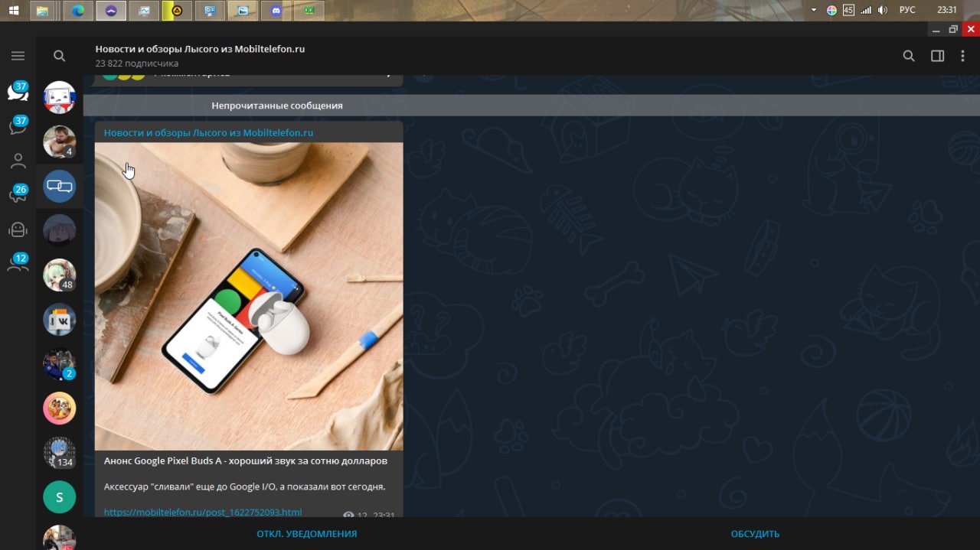Open chat with avatar showing badge 2
The width and height of the screenshot is (980, 550).
pos(59,364)
